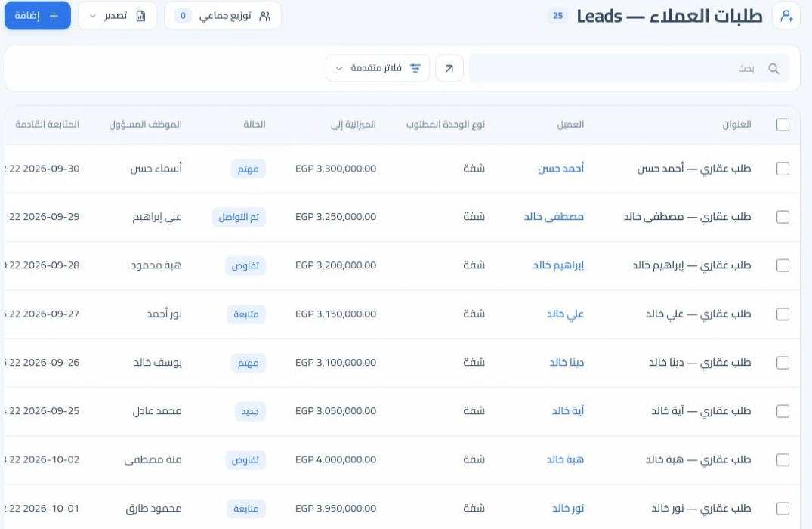Click the توزيع جماعي bulk assign button
Screen dimensions: 812x529
tap(223, 16)
